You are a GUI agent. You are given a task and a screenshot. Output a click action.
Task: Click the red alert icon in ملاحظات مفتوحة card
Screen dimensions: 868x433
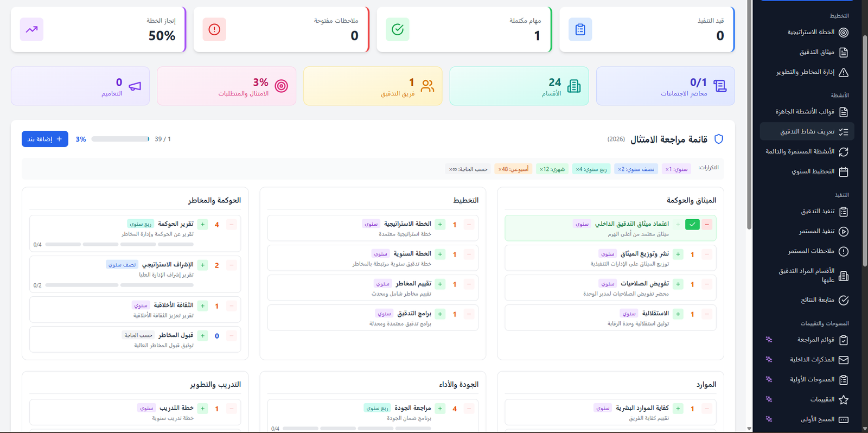pyautogui.click(x=214, y=29)
